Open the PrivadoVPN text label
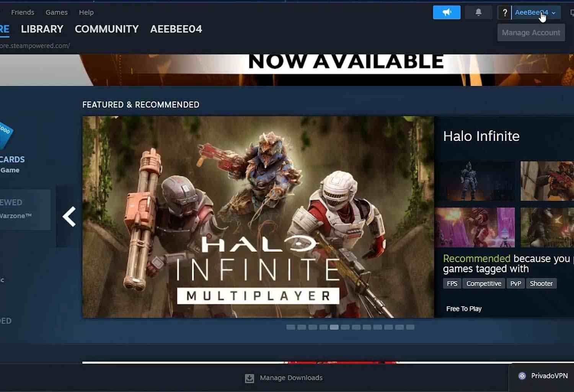Viewport: 574px width, 392px height. pos(550,376)
